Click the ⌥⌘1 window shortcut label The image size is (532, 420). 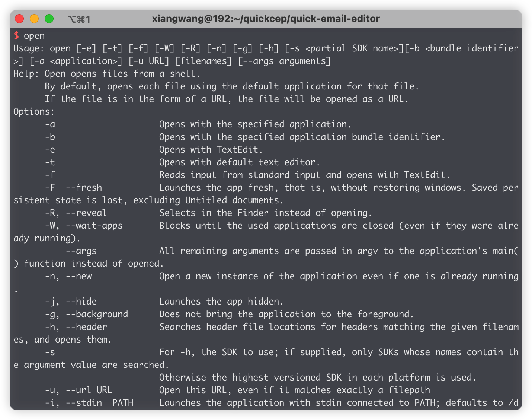point(79,19)
